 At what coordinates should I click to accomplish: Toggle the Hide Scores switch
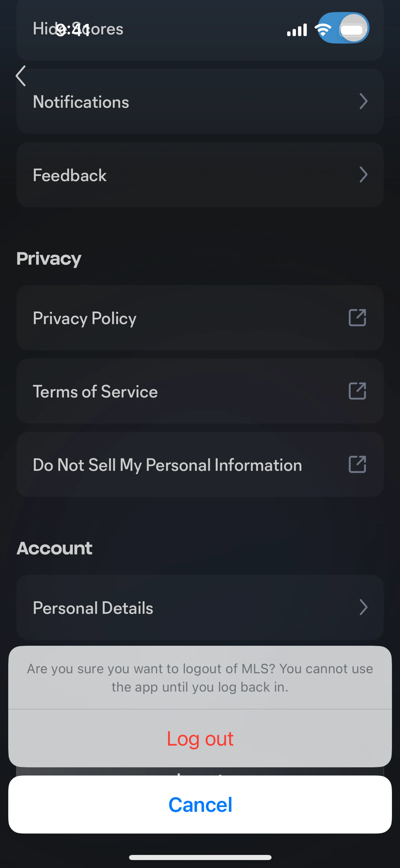pyautogui.click(x=343, y=28)
